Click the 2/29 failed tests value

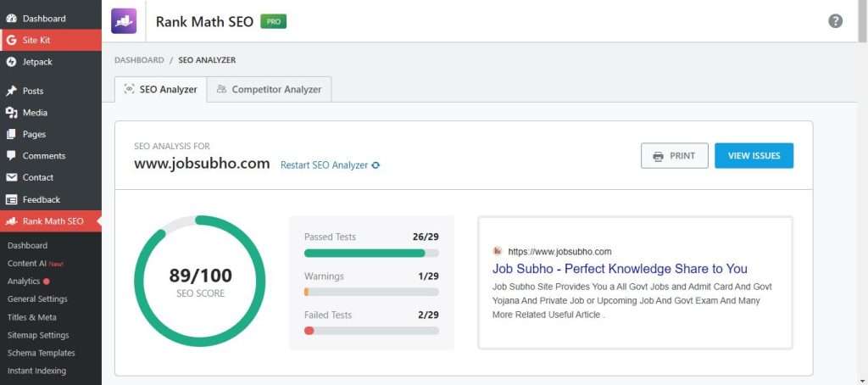pos(428,315)
